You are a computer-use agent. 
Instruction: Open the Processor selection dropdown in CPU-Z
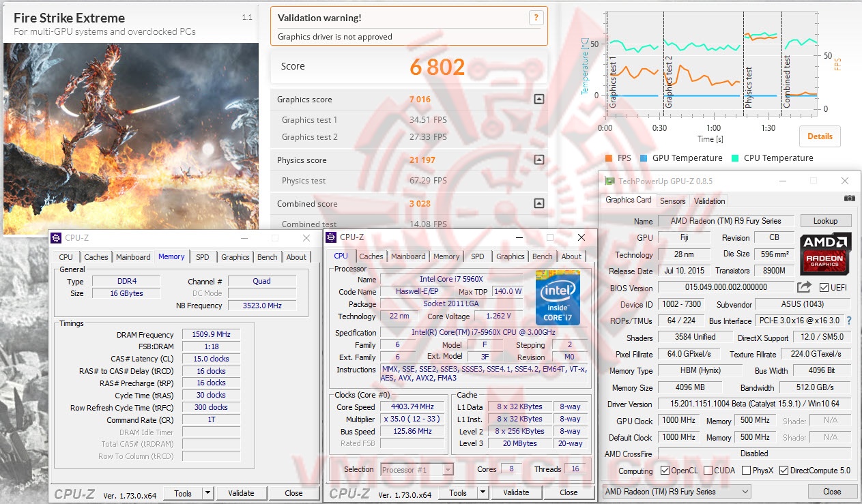point(416,469)
